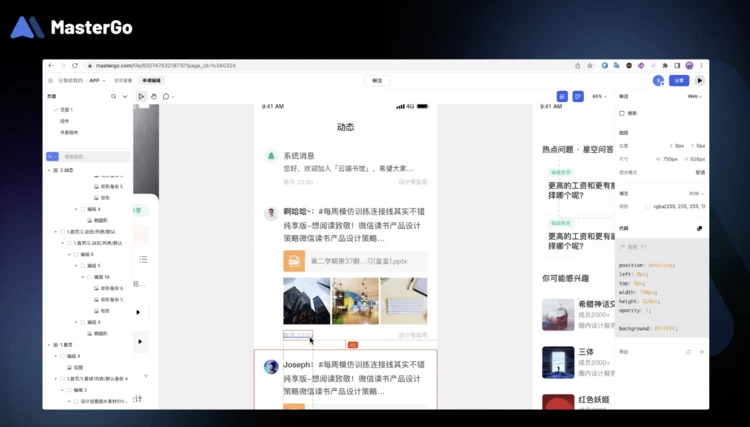The width and height of the screenshot is (750, 427).
Task: Collapse the '2.动态' layer group
Action: pyautogui.click(x=50, y=171)
